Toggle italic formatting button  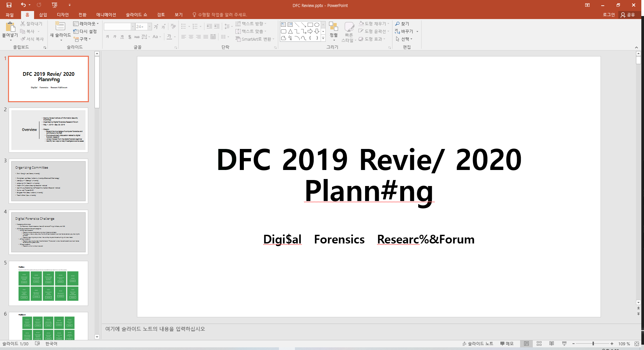(x=115, y=37)
